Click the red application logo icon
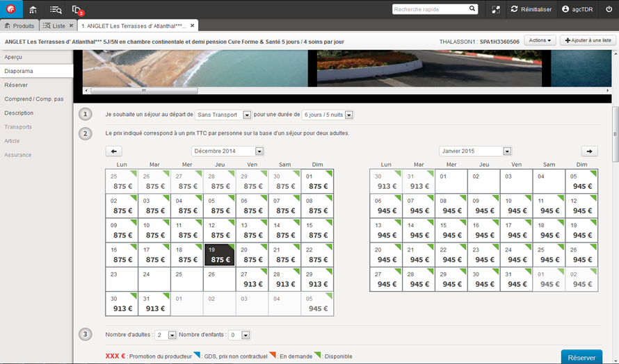 (11, 9)
